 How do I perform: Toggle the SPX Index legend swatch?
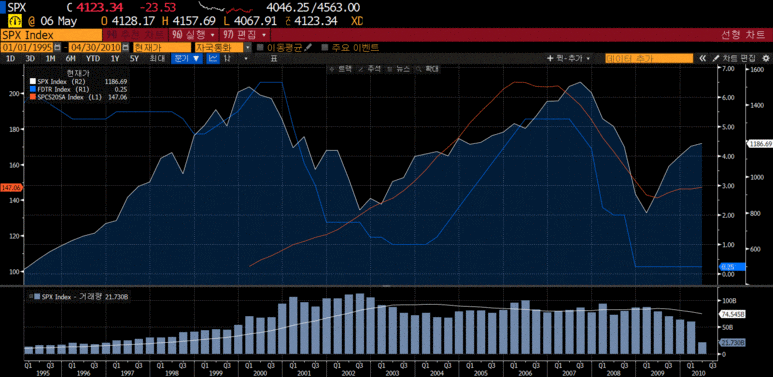click(x=33, y=81)
